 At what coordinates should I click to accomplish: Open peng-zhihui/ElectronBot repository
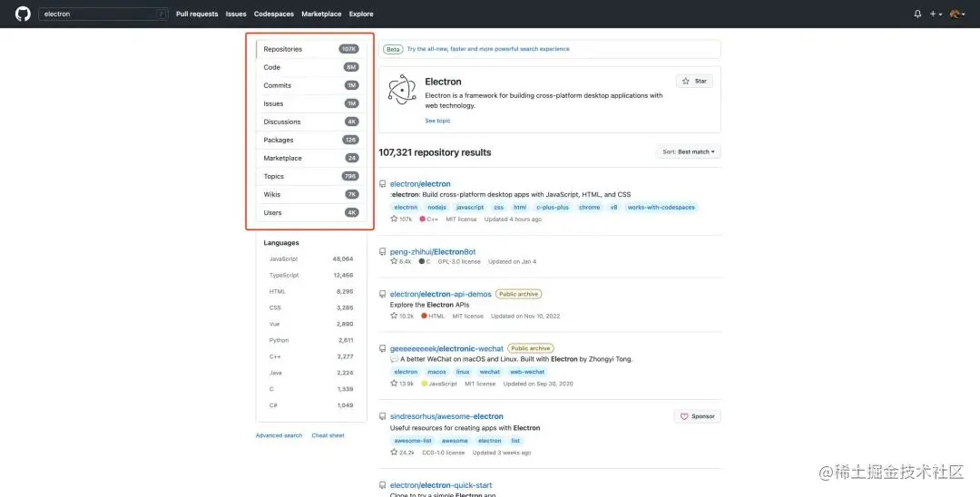(x=433, y=252)
